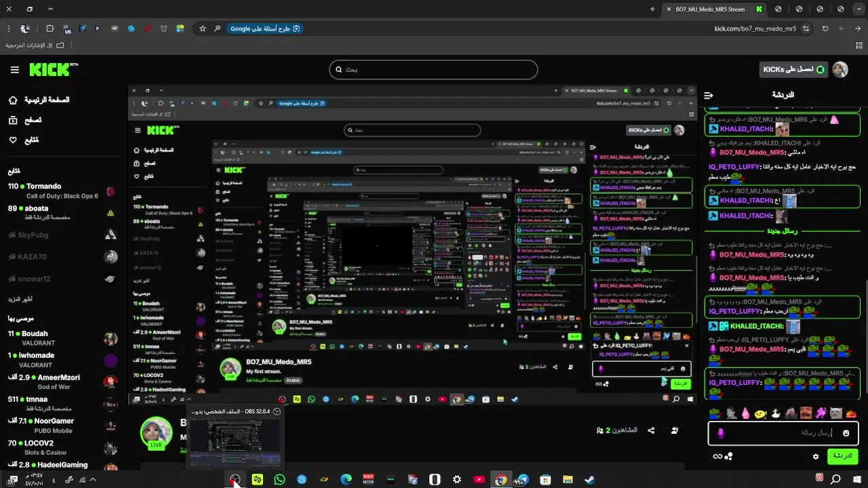Show hidden system tray icons chevron
The image size is (868, 488).
(92, 480)
